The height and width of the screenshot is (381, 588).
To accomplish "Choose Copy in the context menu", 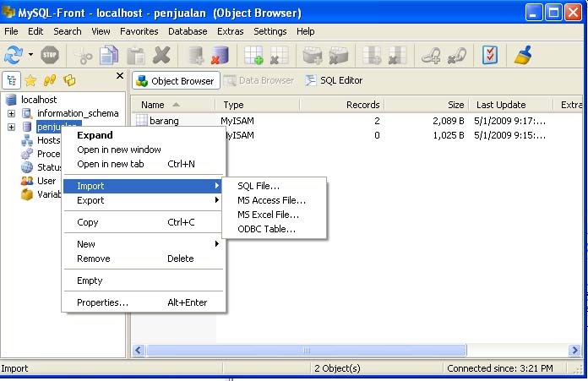I will pyautogui.click(x=144, y=222).
